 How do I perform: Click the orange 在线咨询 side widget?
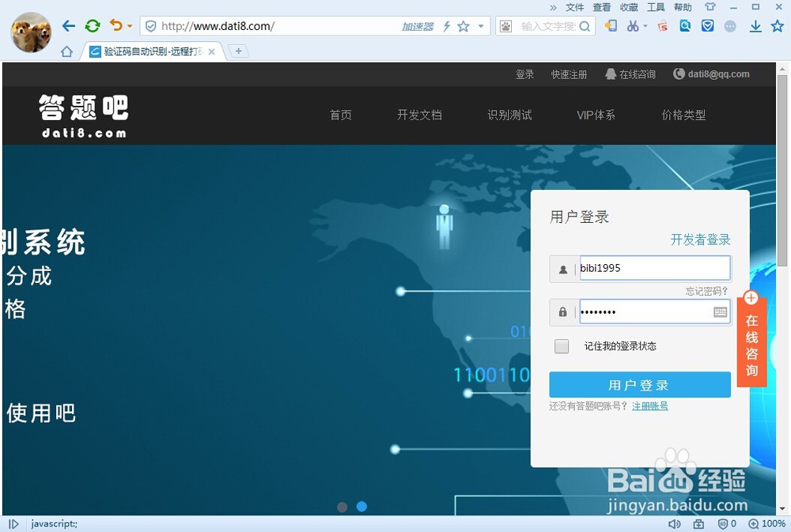(x=751, y=340)
